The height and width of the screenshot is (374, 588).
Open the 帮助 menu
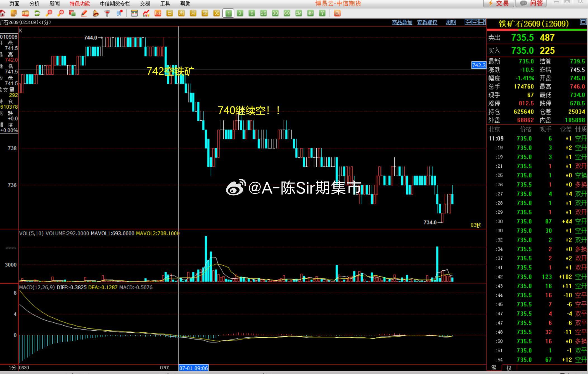pos(185,4)
